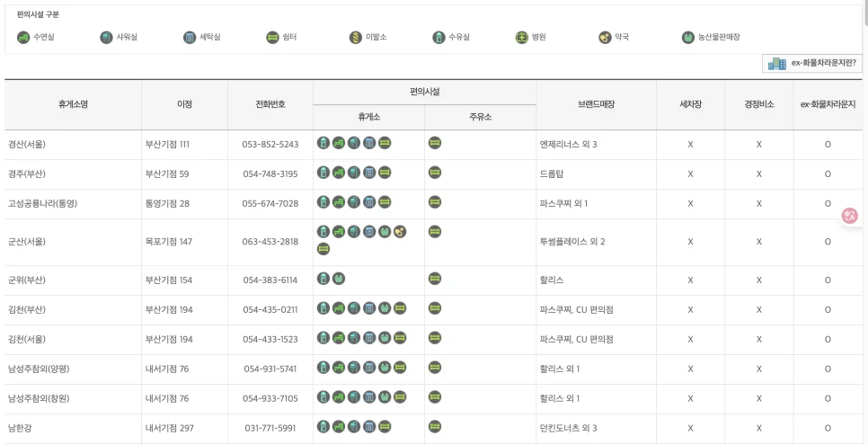868x445 pixels.
Task: Click the 수면실 bed icon in the legend
Action: click(x=22, y=38)
